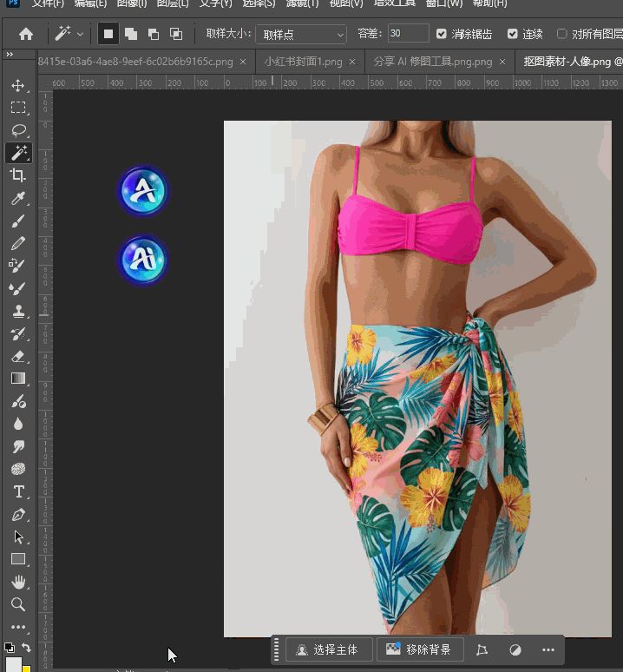The width and height of the screenshot is (623, 672).
Task: Click the Zoom magnifier tool
Action: tap(17, 604)
